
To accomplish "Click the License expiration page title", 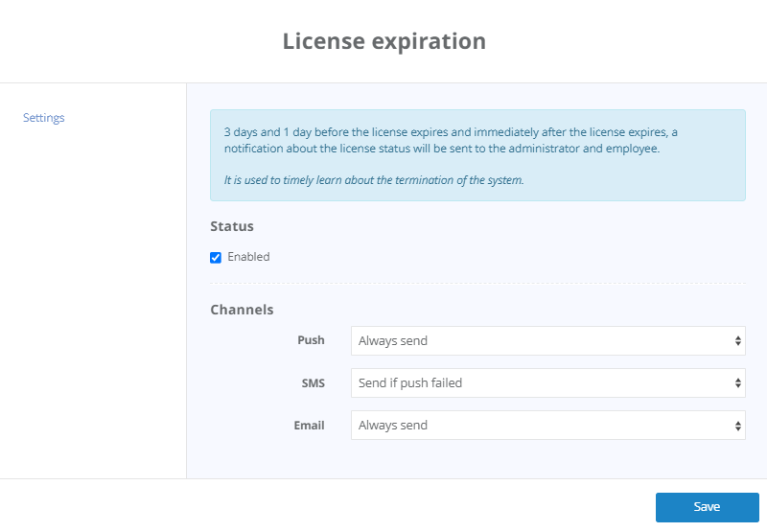I will (384, 41).
